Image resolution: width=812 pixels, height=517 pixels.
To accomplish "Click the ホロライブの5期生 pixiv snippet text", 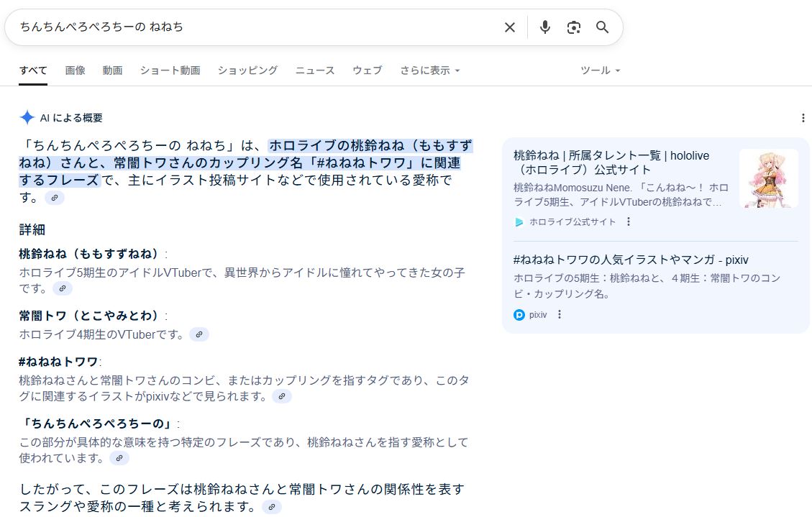I will coord(647,285).
